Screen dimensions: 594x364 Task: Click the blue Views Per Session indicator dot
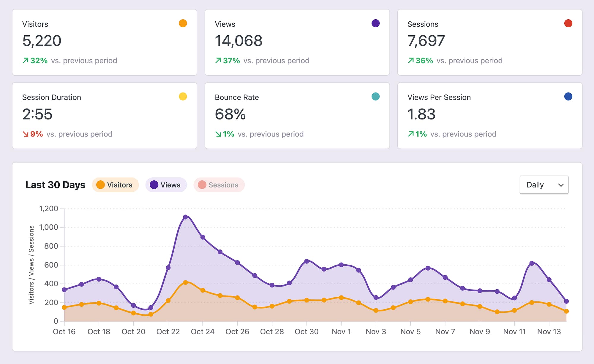coord(568,96)
